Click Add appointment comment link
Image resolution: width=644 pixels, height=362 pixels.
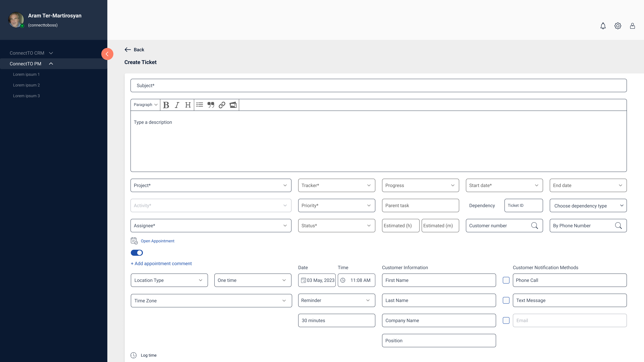point(161,264)
